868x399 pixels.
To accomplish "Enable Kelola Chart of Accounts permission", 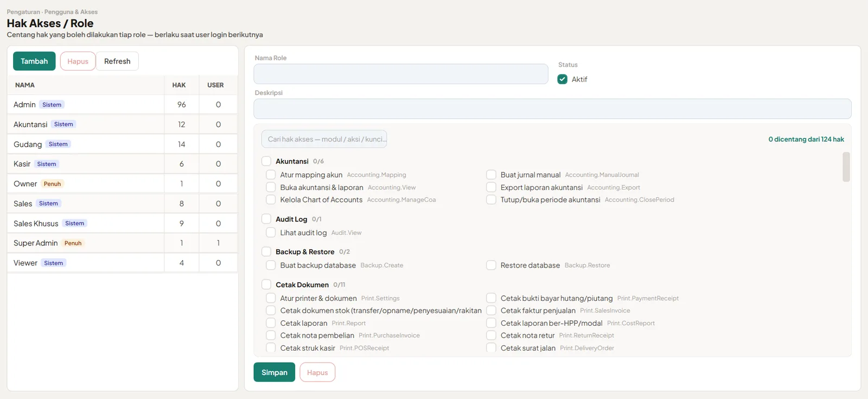I will tap(271, 200).
